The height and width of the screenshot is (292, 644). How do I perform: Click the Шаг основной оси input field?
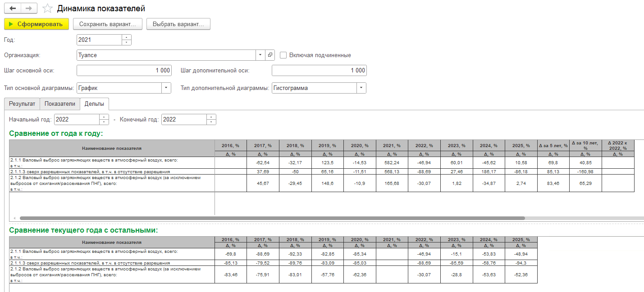(124, 71)
